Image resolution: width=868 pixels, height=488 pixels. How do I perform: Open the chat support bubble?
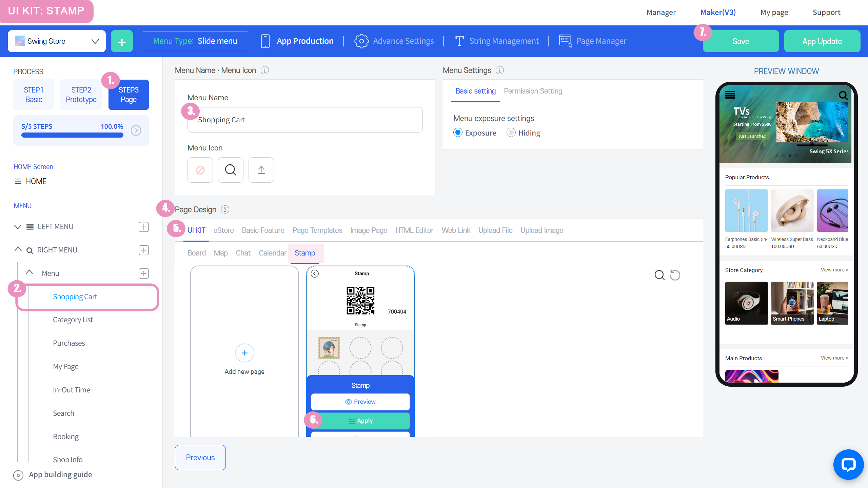pyautogui.click(x=848, y=464)
